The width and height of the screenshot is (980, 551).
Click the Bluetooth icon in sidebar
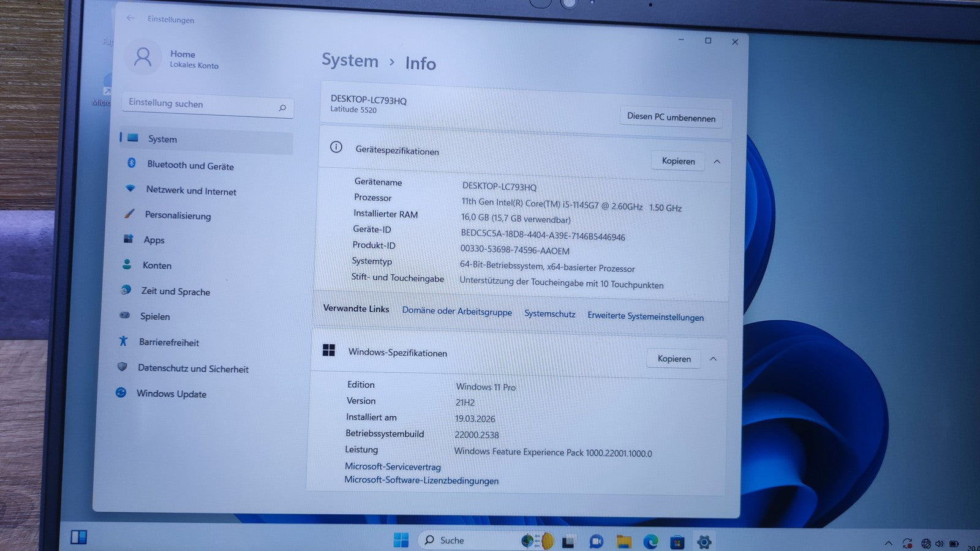131,163
